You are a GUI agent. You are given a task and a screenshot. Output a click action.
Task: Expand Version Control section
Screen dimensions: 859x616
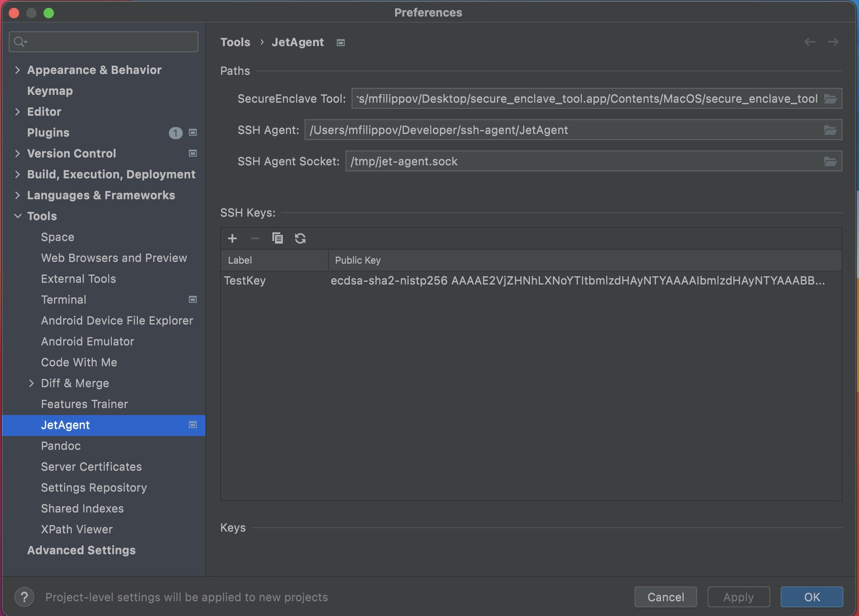coord(17,153)
